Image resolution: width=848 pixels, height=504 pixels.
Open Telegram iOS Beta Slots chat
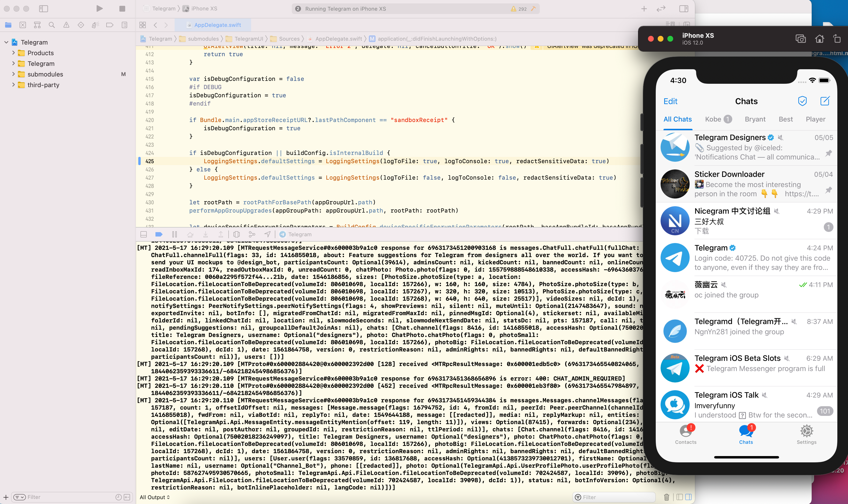(746, 368)
